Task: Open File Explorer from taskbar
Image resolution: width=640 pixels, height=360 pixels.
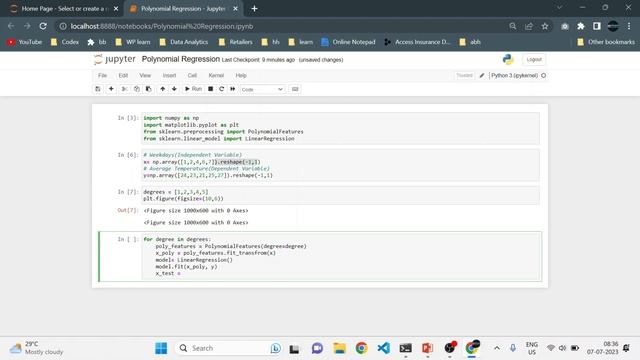Action: [339, 348]
